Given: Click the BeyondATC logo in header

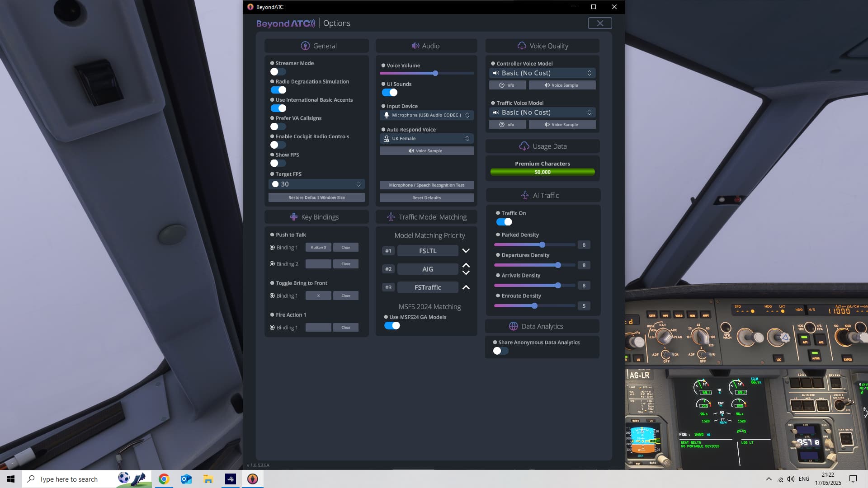Looking at the screenshot, I should [x=286, y=23].
